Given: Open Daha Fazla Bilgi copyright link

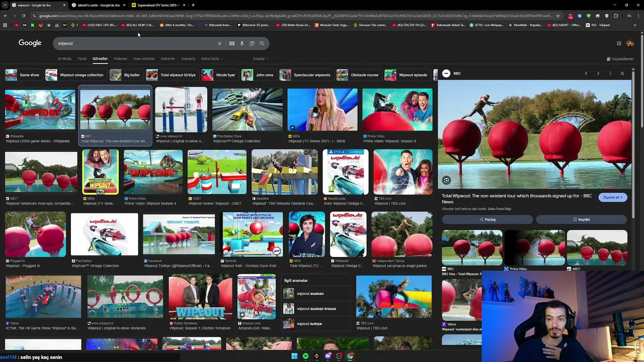Looking at the screenshot, I should tap(500, 209).
